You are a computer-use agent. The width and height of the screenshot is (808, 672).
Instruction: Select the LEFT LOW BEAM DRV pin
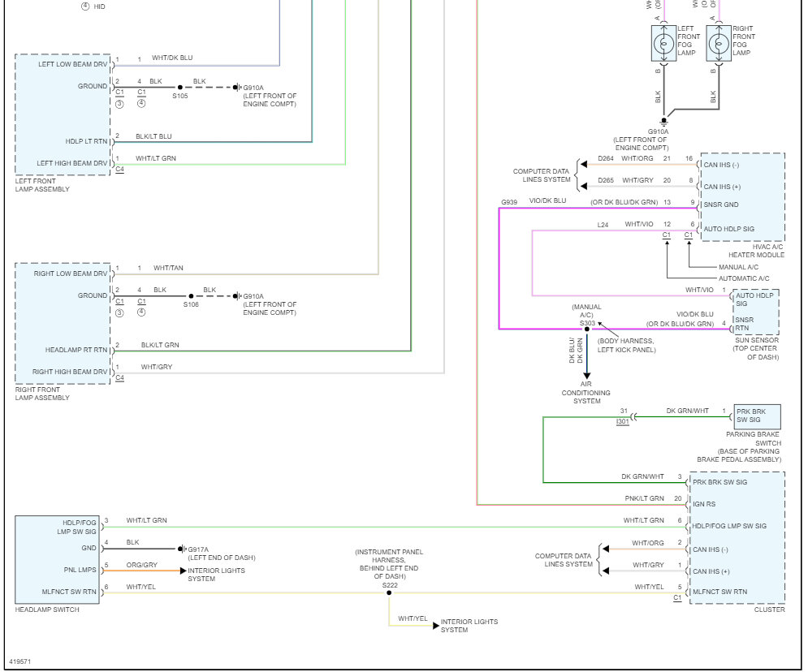[x=72, y=64]
